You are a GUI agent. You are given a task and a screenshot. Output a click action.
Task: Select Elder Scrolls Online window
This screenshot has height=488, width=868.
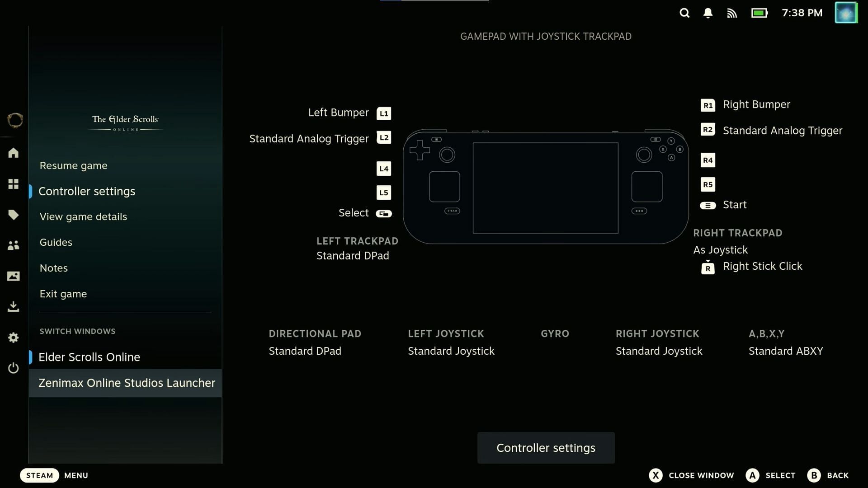point(90,357)
